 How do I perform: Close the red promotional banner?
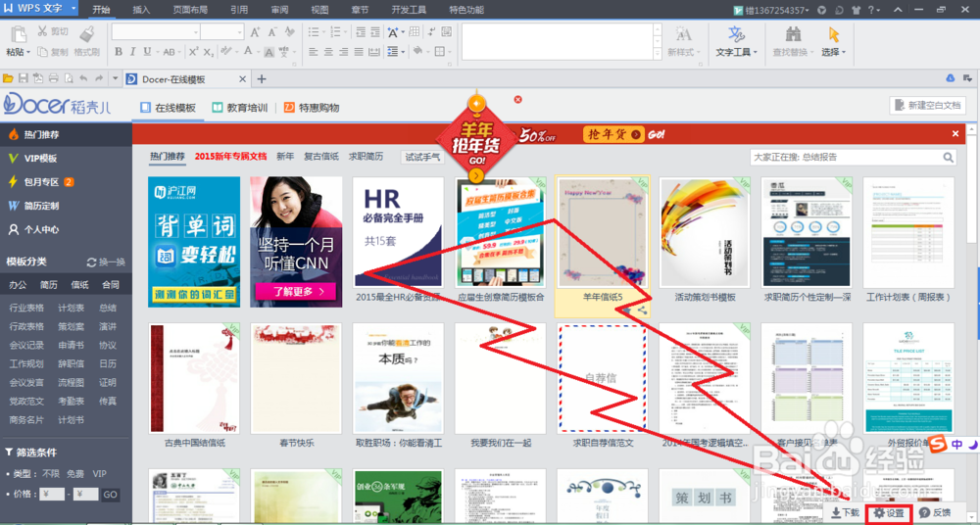click(x=955, y=134)
